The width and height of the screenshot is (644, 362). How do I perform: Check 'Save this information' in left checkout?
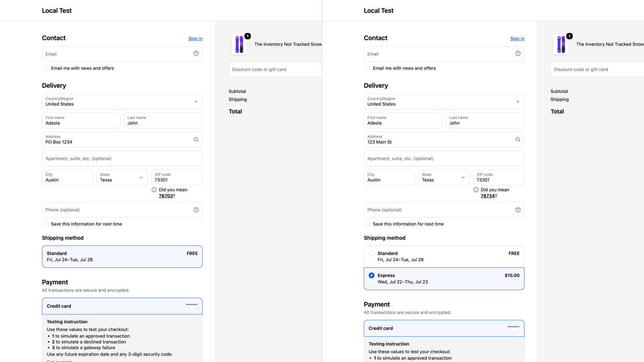pyautogui.click(x=45, y=224)
